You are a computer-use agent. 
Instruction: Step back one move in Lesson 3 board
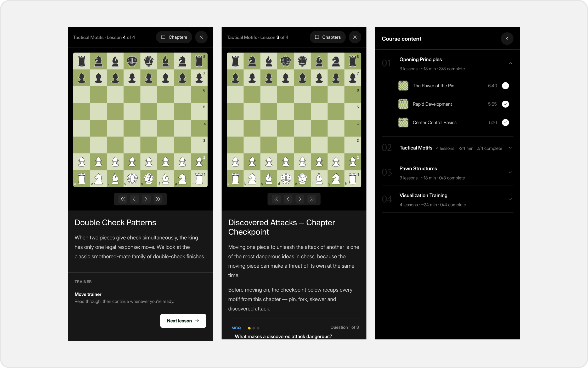[288, 199]
